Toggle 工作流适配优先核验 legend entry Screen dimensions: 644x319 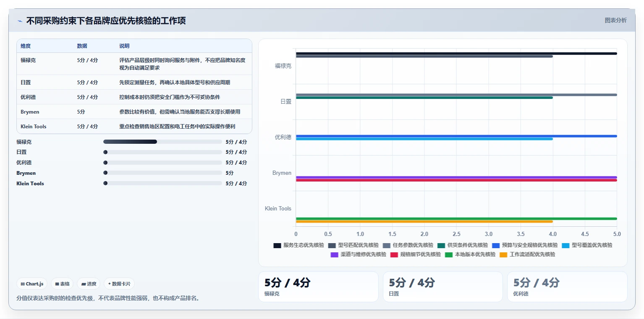527,254
